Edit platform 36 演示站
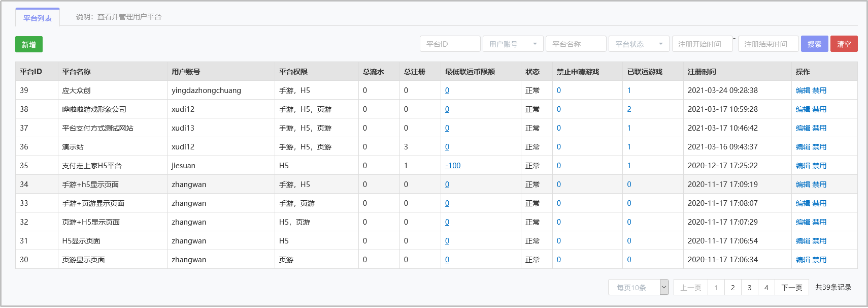868x308 pixels. click(803, 147)
